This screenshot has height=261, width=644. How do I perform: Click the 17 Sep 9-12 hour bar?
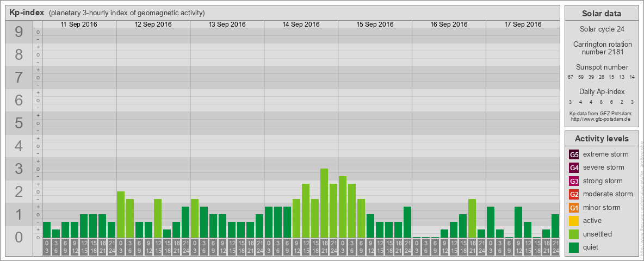(518, 222)
